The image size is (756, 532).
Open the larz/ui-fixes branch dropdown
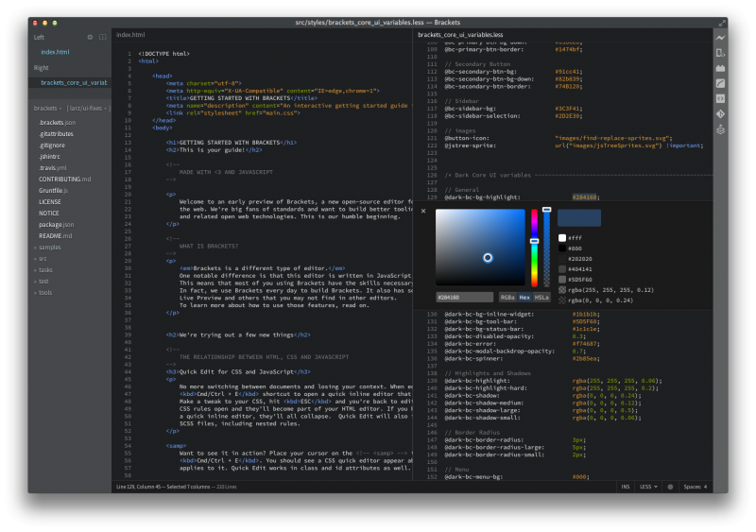[x=88, y=108]
